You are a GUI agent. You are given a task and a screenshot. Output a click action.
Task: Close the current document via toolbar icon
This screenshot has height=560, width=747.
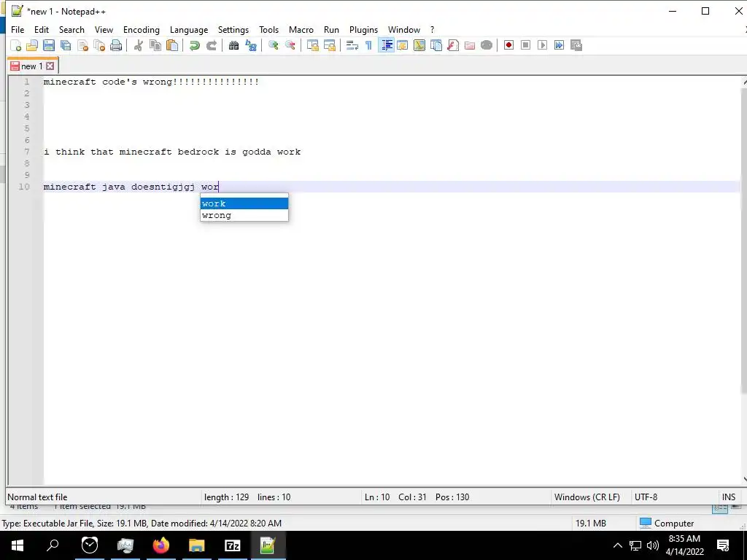pyautogui.click(x=83, y=45)
